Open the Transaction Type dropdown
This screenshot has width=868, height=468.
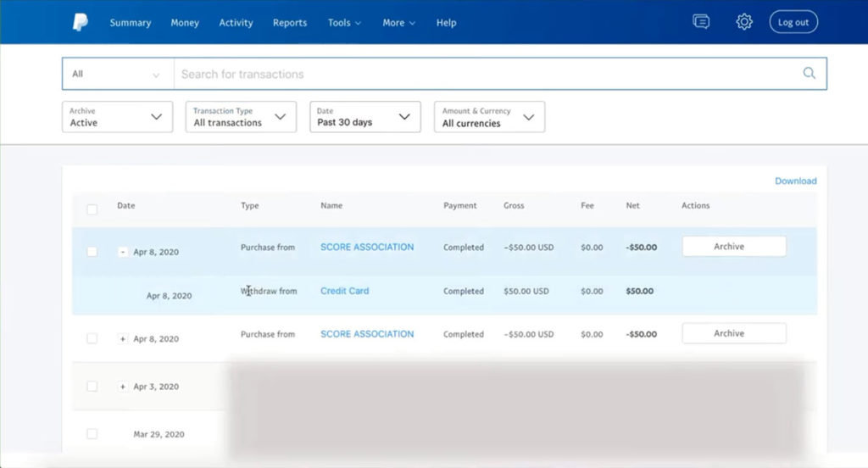click(241, 117)
